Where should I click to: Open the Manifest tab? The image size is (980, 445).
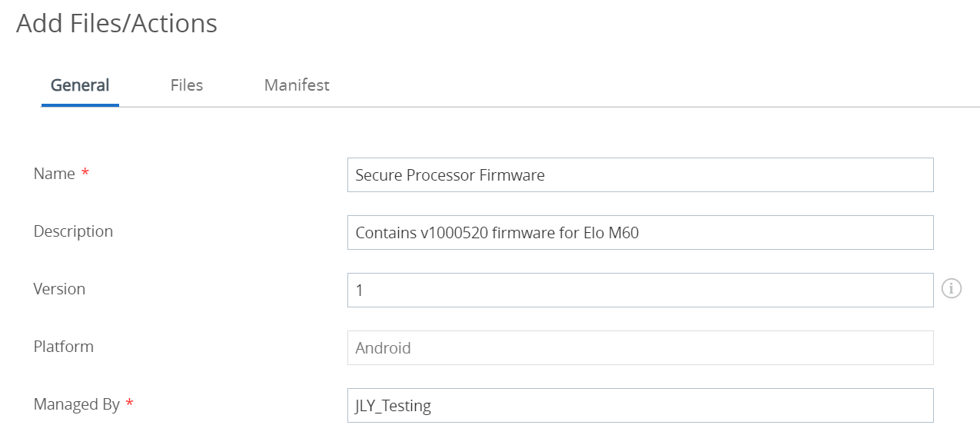297,85
